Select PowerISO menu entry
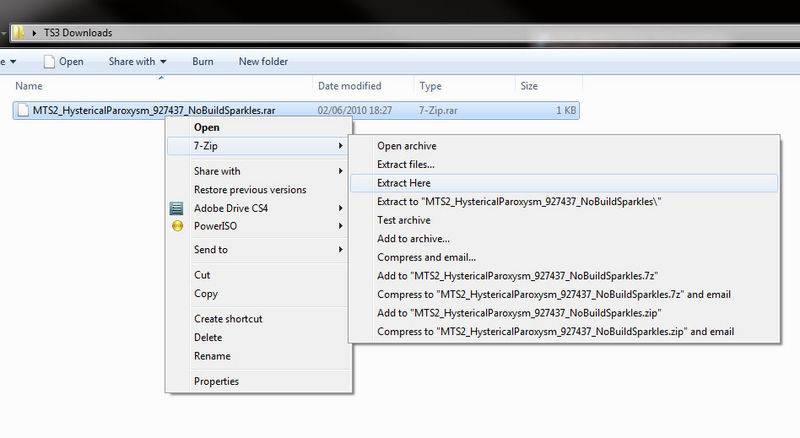The width and height of the screenshot is (800, 438). click(x=215, y=226)
